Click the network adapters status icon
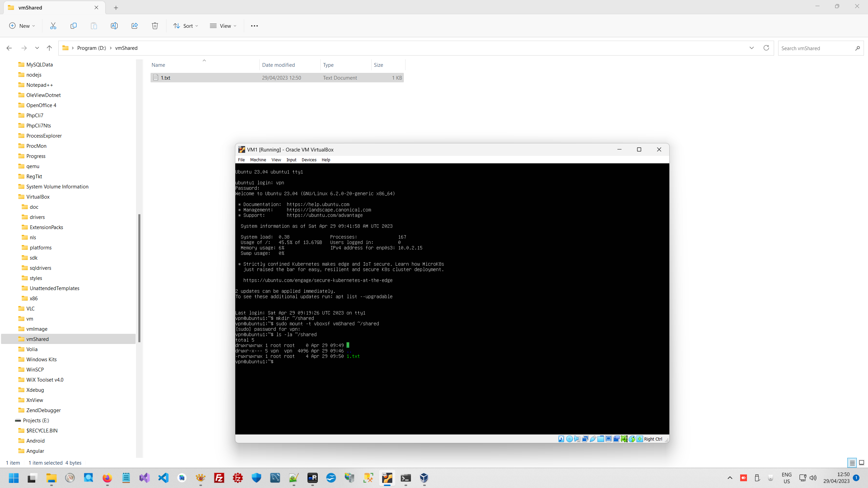868x488 pixels. pyautogui.click(x=585, y=439)
